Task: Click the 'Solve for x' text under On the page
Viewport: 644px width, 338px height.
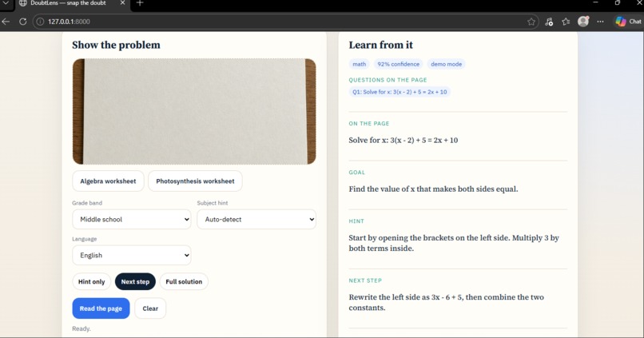Action: (x=403, y=140)
